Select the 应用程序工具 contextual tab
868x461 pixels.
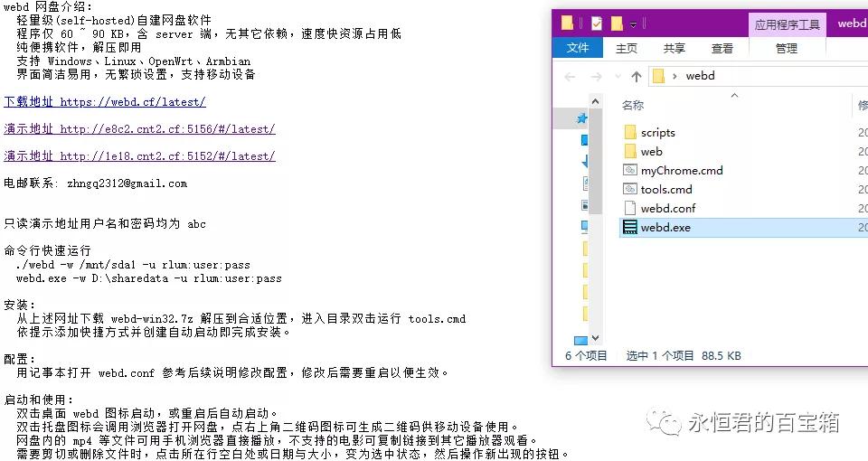pyautogui.click(x=788, y=25)
